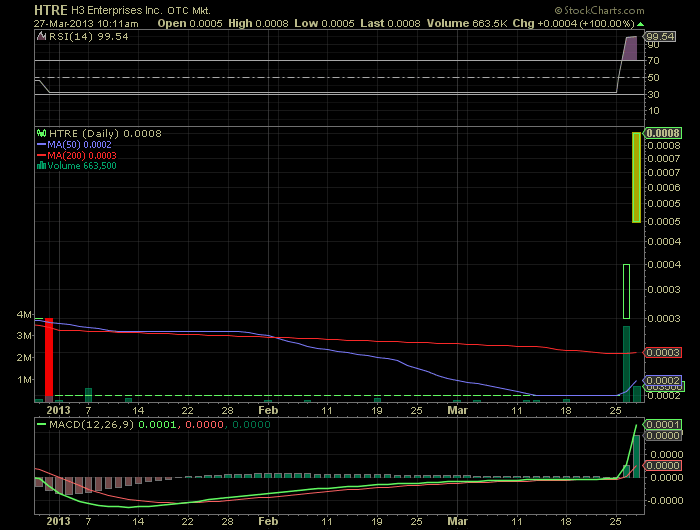Screen dimensions: 700x530
Task: Click the green MACD legend line swatch
Action: pyautogui.click(x=42, y=425)
